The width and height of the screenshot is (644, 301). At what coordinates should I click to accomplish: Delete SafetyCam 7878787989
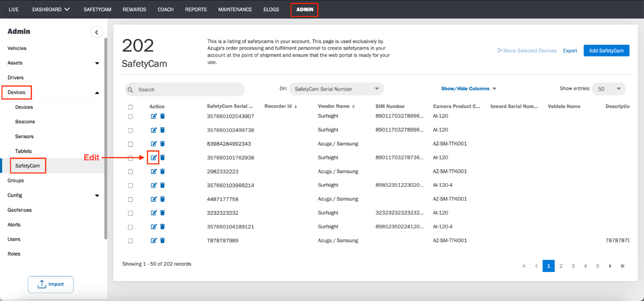pos(163,241)
